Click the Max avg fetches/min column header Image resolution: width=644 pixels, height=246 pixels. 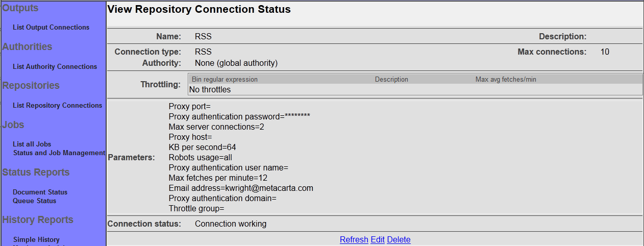506,80
